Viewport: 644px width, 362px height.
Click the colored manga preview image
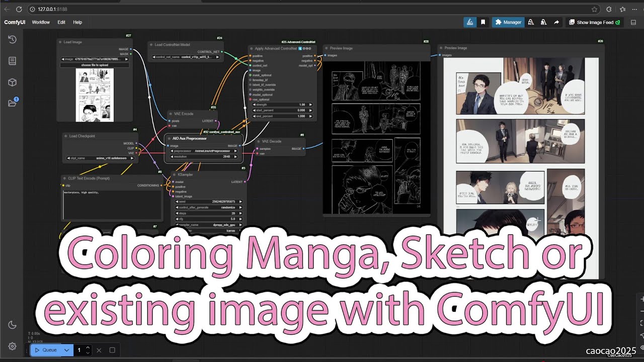click(x=521, y=168)
